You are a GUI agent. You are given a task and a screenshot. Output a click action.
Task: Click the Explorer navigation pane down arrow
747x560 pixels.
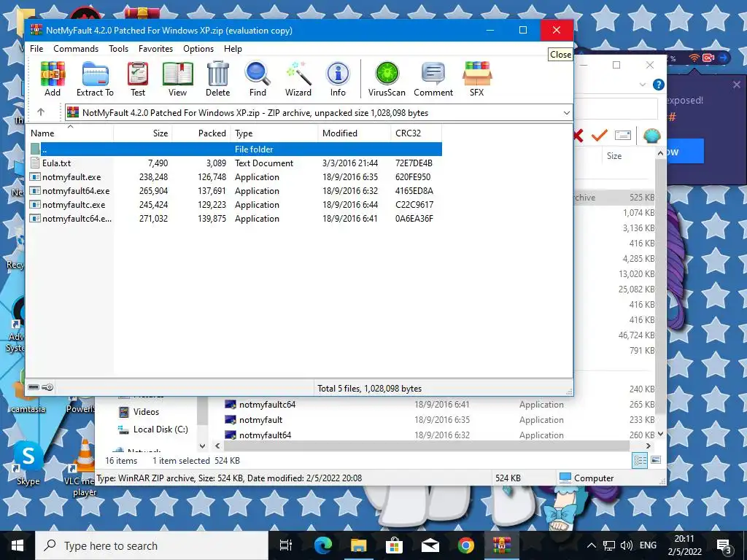(203, 446)
